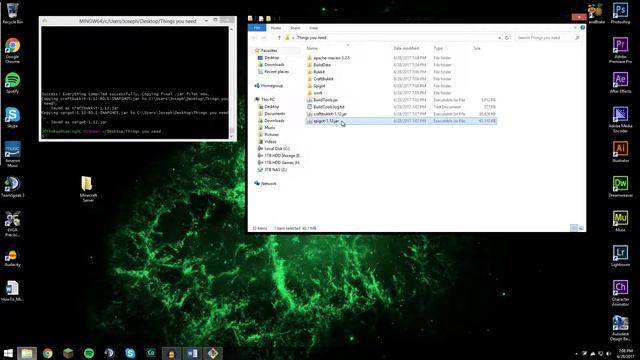Image resolution: width=640 pixels, height=360 pixels.
Task: Select the BuildTools.log.txt file
Action: tap(329, 107)
